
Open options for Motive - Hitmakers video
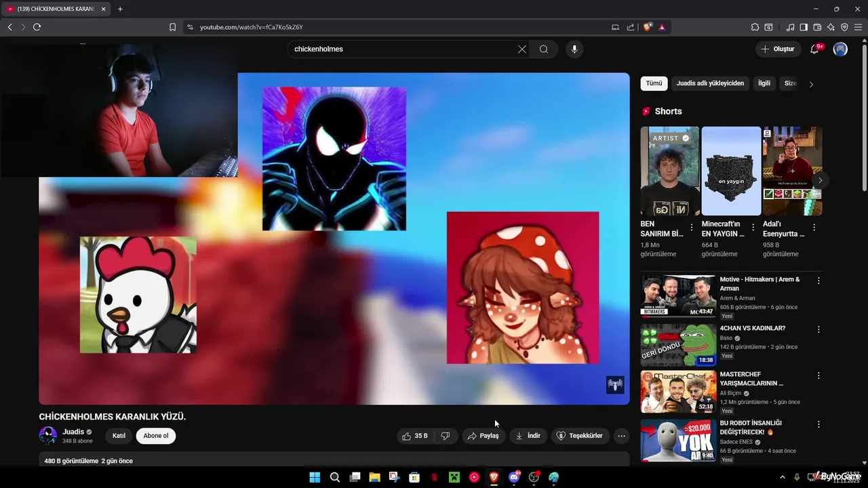click(x=818, y=281)
